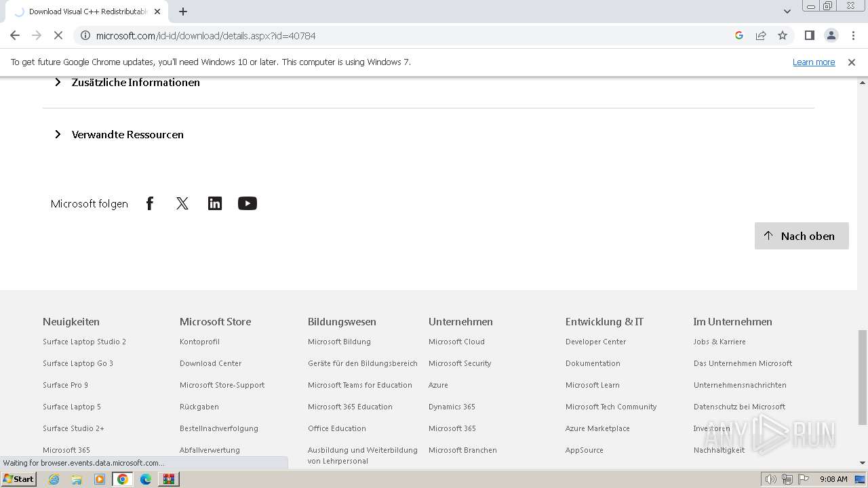
Task: Open the Chrome profile avatar
Action: [x=831, y=35]
